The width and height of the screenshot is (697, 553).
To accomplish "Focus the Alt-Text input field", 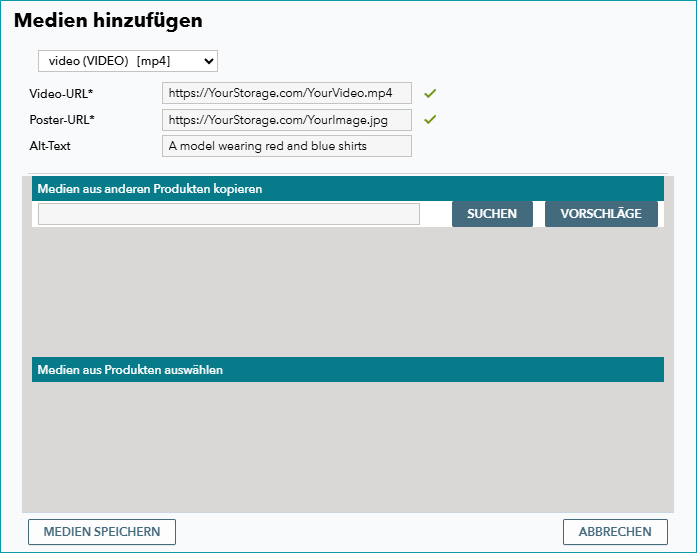I will click(x=287, y=146).
